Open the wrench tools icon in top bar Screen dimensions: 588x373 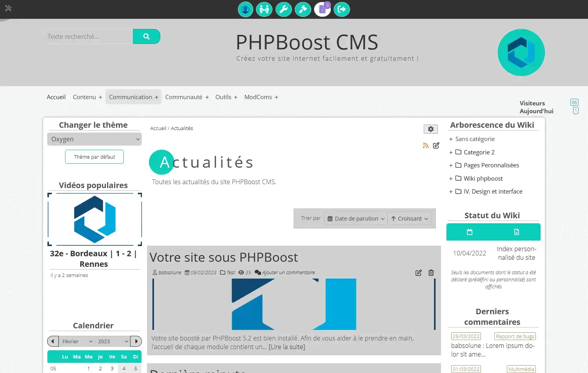tap(283, 9)
